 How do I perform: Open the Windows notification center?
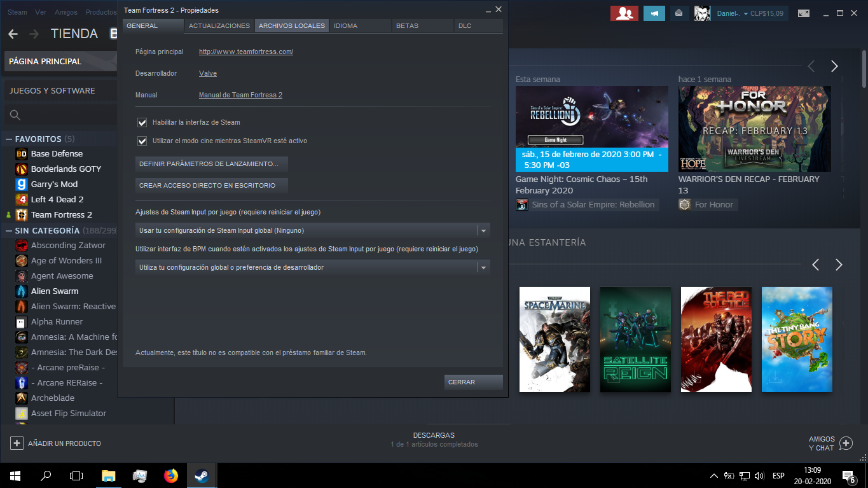coord(848,475)
